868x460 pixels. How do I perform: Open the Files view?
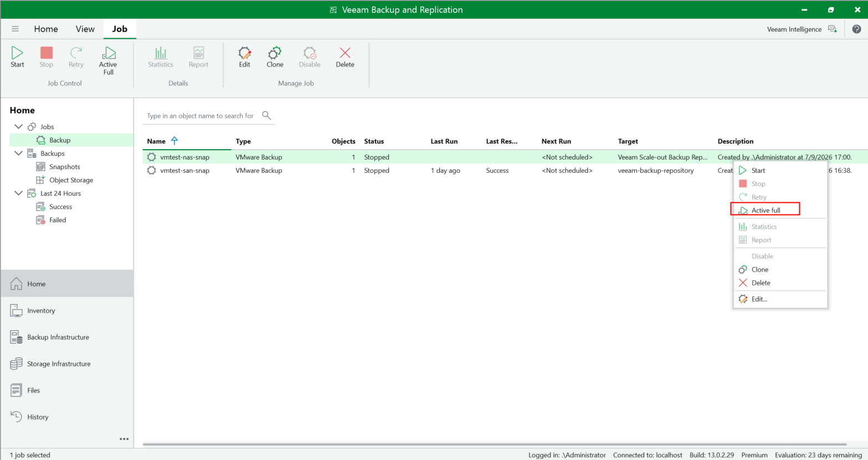click(x=67, y=390)
